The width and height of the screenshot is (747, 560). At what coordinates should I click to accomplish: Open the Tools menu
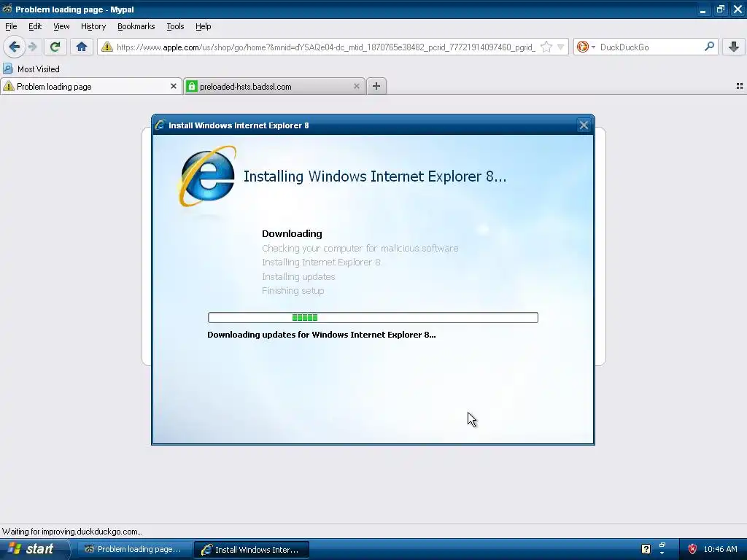point(175,26)
